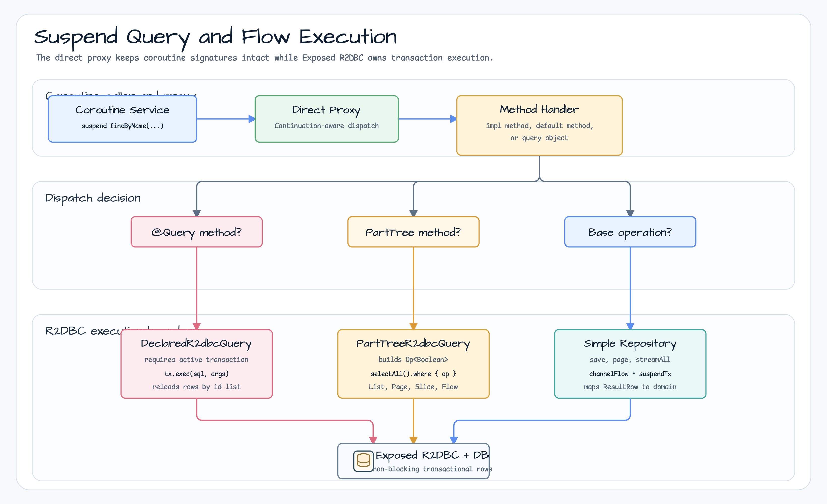Click the text suspend findByName(...)
Image resolution: width=827 pixels, height=504 pixels.
[x=123, y=126]
